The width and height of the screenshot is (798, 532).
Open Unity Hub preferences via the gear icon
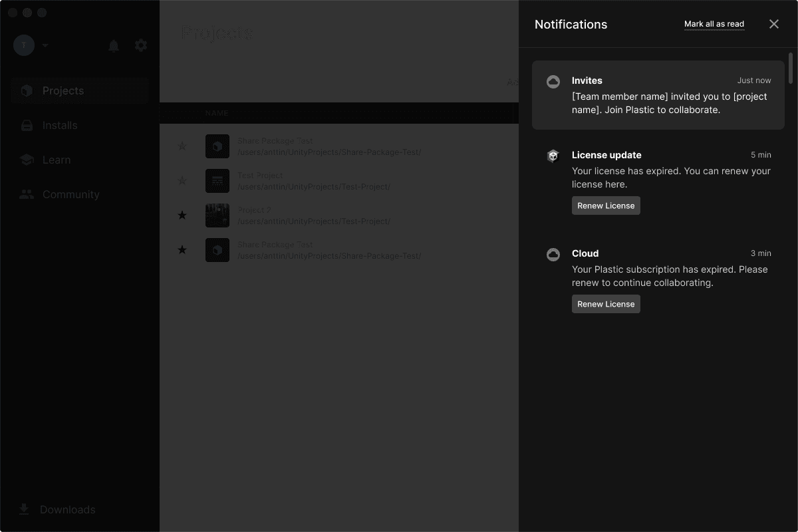pyautogui.click(x=140, y=45)
